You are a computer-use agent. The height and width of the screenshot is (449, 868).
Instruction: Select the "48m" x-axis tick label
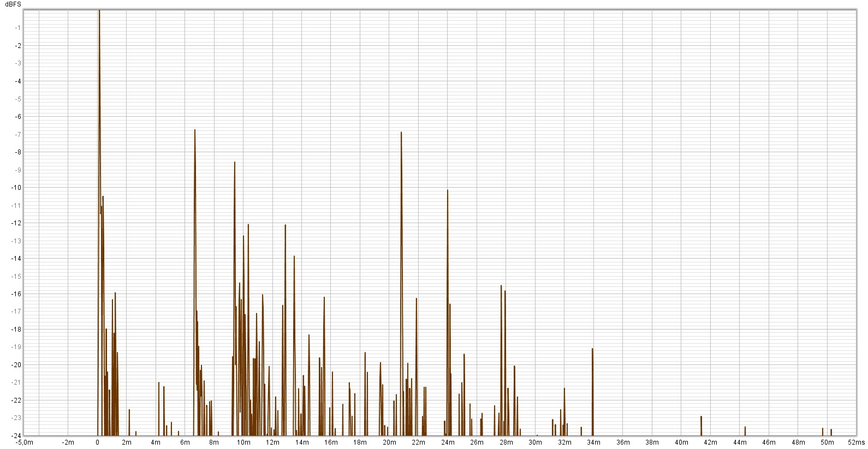click(798, 442)
